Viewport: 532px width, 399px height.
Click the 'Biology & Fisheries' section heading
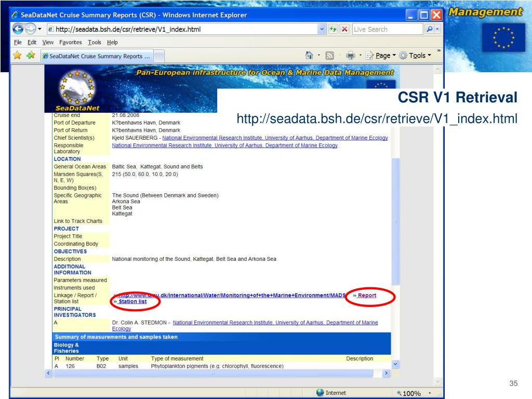click(x=66, y=348)
